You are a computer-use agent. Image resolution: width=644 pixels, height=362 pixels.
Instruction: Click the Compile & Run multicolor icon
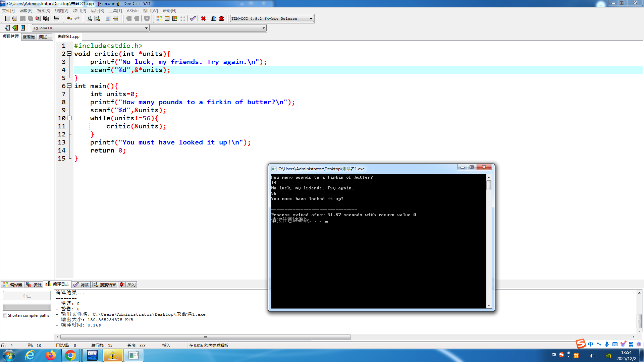pyautogui.click(x=175, y=18)
